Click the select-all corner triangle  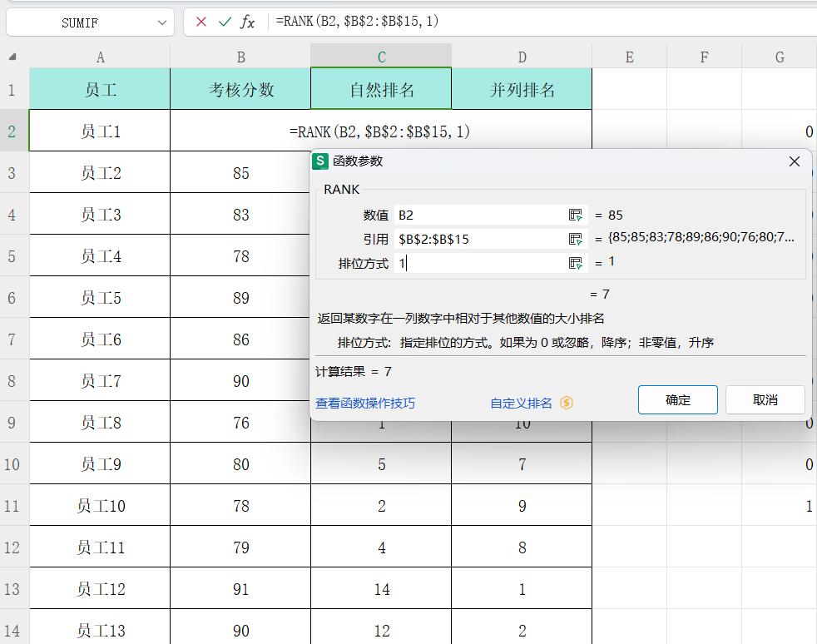pos(12,57)
